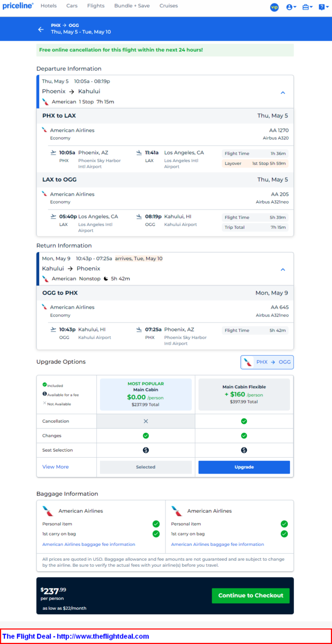Click the overnight moon icon near 5h 42m

(x=106, y=278)
